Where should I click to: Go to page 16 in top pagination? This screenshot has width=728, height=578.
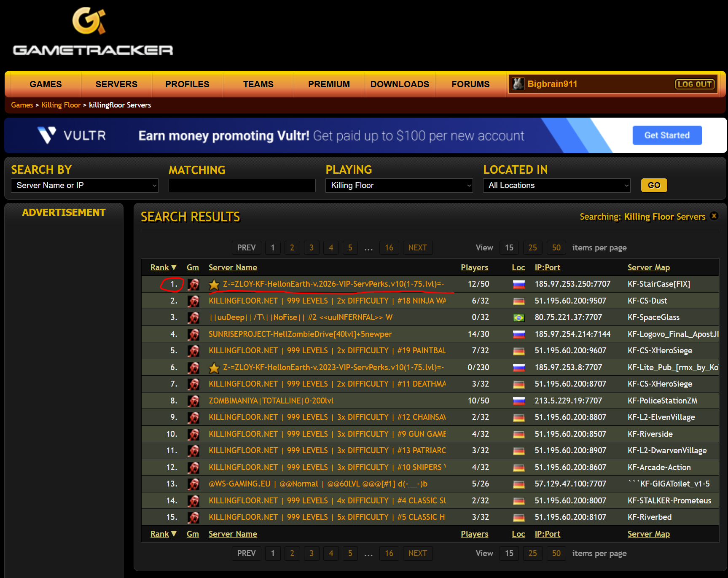pos(389,248)
